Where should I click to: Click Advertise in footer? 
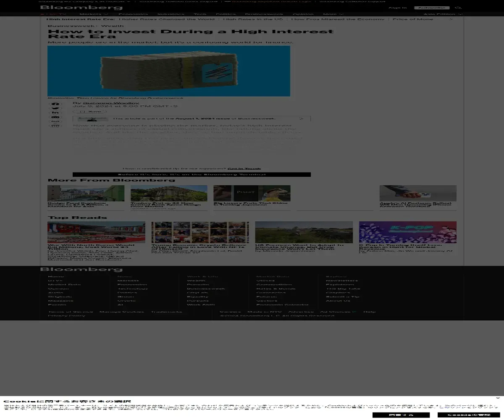pos(301,312)
